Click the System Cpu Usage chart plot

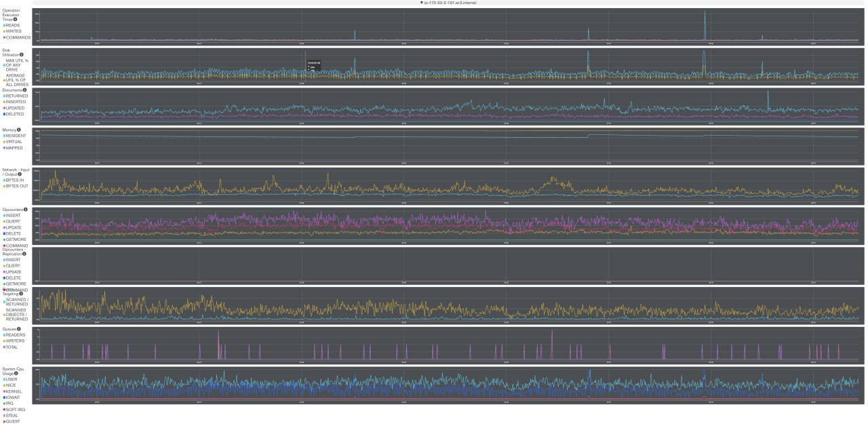pos(448,385)
